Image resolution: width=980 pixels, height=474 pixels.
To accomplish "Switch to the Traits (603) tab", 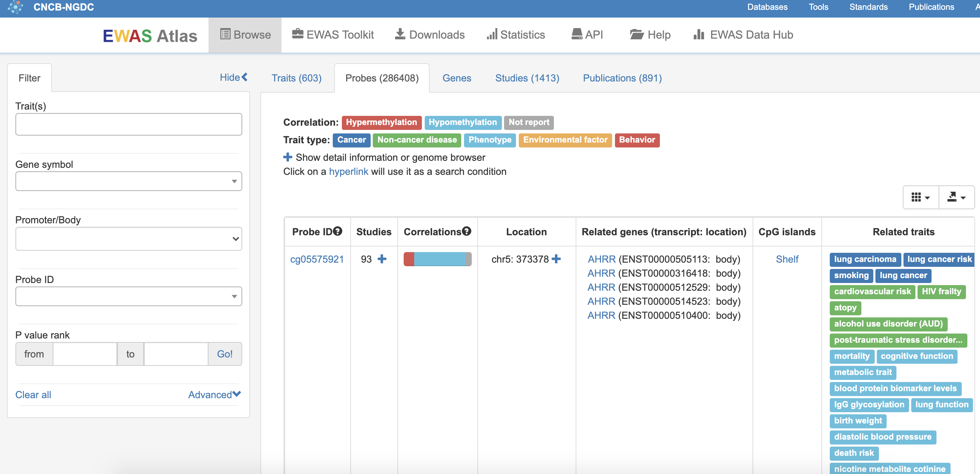I will [296, 78].
